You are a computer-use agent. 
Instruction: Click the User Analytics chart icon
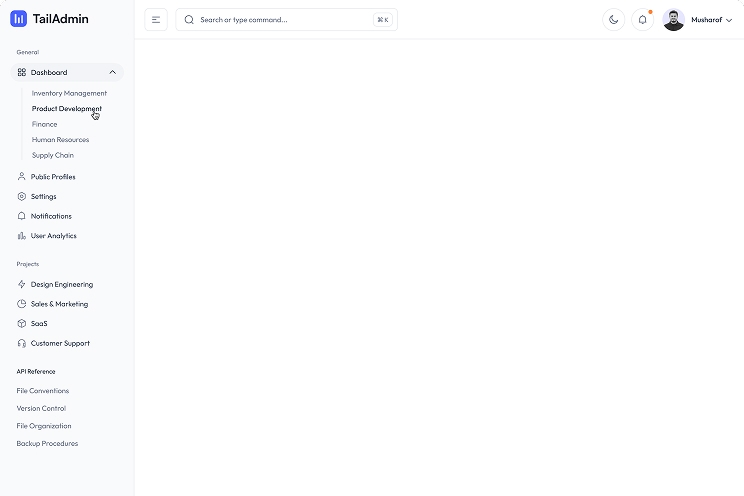click(22, 236)
